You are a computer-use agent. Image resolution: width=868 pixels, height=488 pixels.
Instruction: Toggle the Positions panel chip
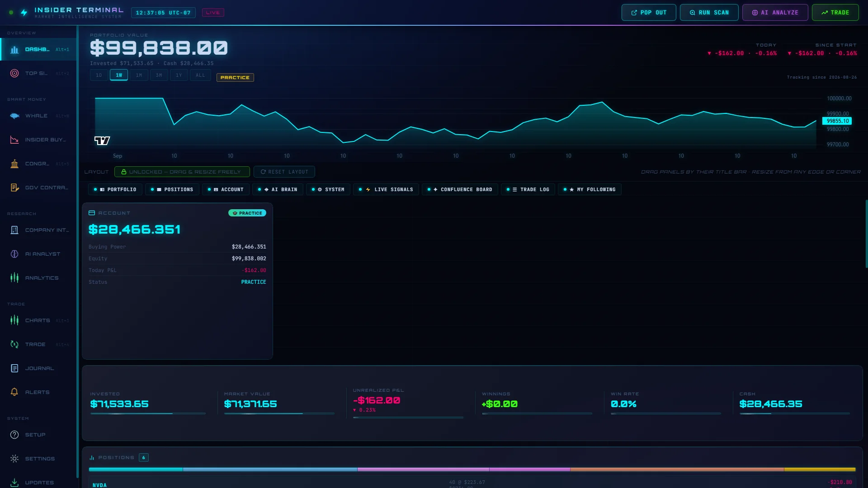pos(172,189)
